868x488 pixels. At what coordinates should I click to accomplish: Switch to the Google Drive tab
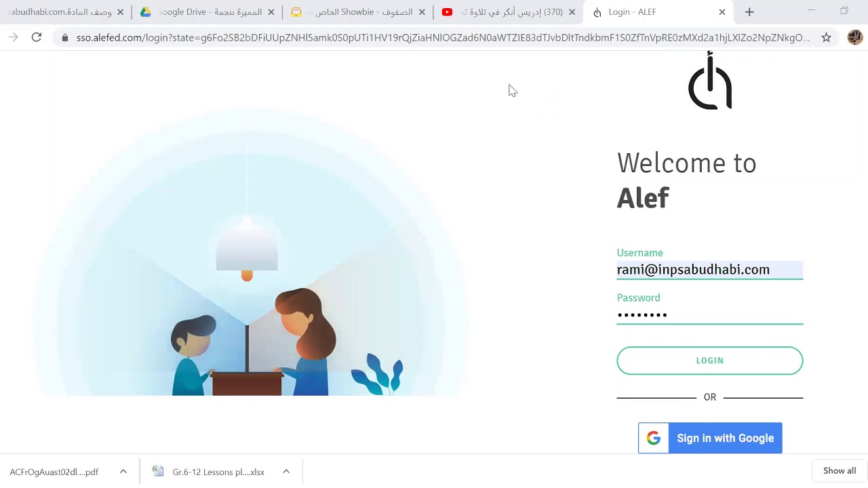[x=208, y=12]
